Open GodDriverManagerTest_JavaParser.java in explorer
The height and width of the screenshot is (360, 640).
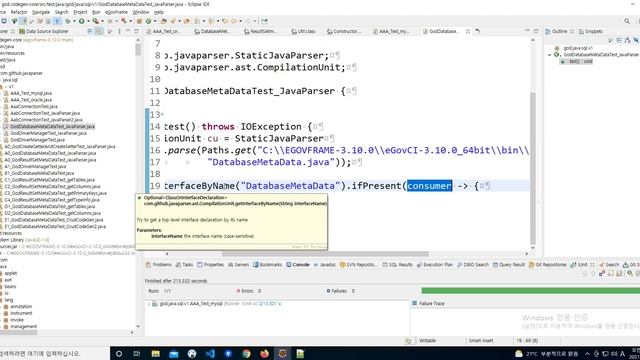[48, 133]
